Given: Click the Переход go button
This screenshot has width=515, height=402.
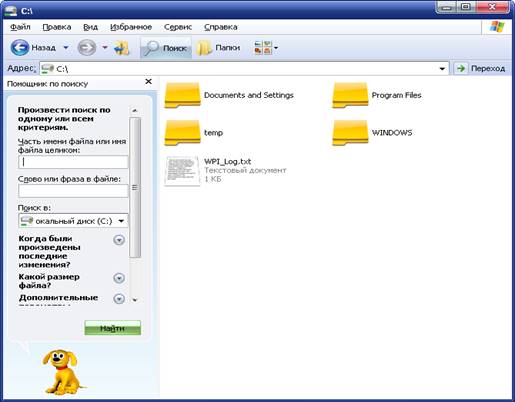Looking at the screenshot, I should pyautogui.click(x=481, y=68).
